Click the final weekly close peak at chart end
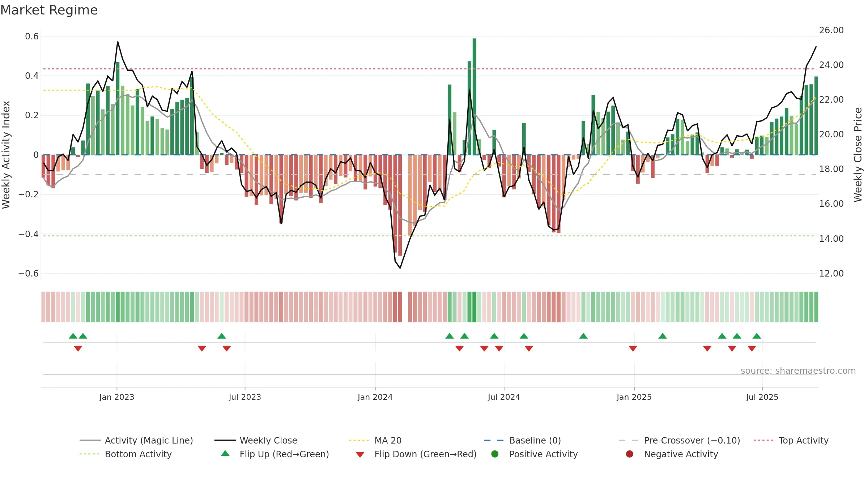868x488 pixels. click(x=816, y=47)
